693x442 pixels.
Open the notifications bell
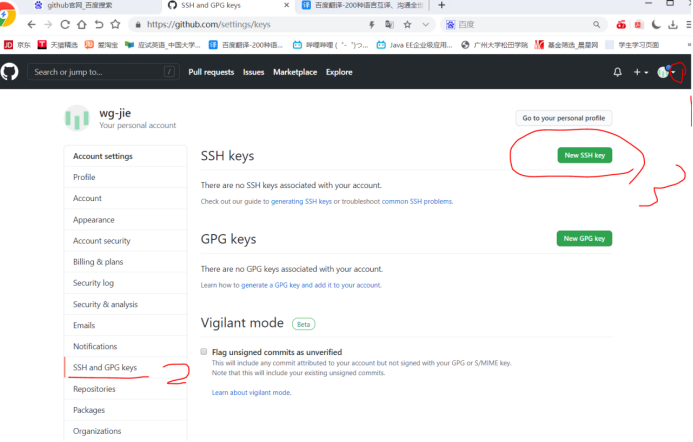pos(617,72)
